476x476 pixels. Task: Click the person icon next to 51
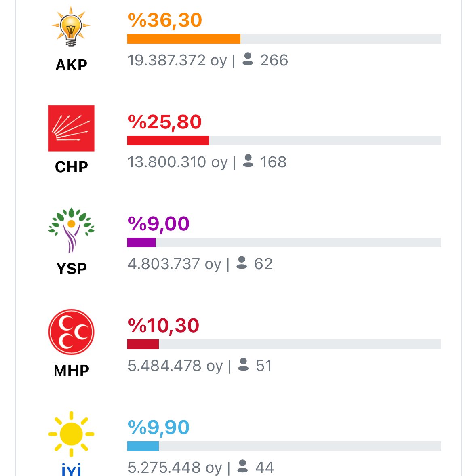click(243, 364)
